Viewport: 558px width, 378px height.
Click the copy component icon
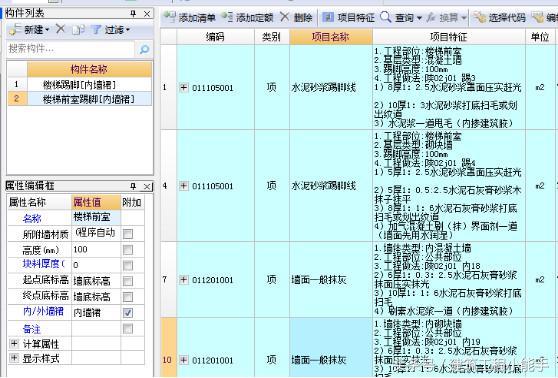(x=78, y=30)
